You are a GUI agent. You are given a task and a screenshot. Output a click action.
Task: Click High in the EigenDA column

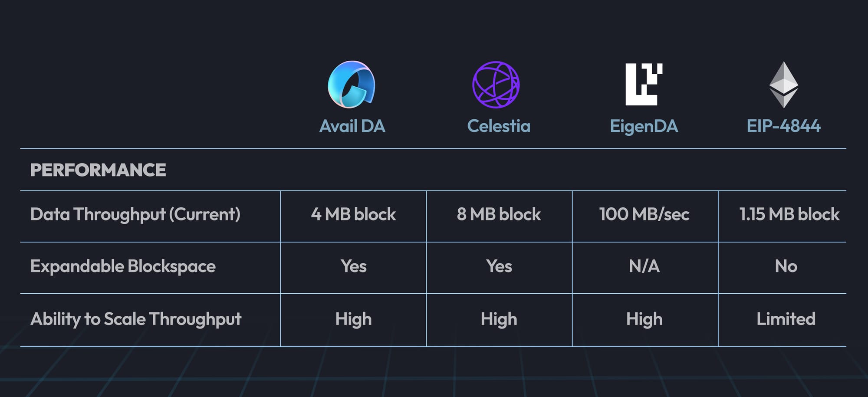(x=644, y=319)
